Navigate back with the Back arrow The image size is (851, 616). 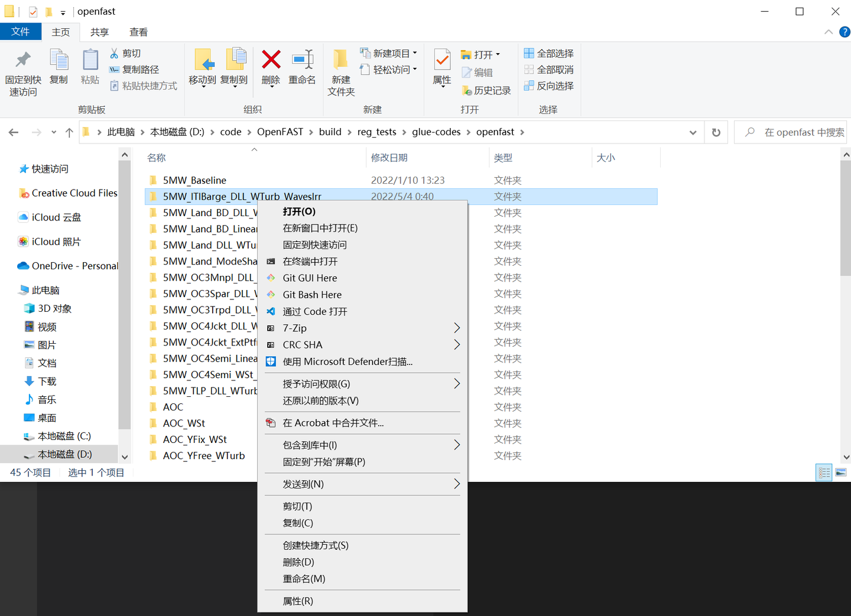click(13, 132)
